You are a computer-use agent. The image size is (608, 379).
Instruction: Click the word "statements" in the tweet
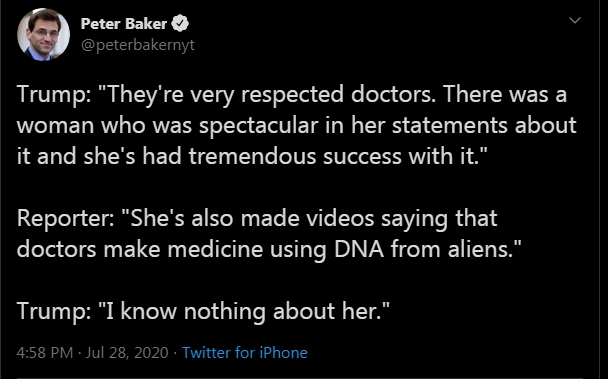(x=449, y=125)
